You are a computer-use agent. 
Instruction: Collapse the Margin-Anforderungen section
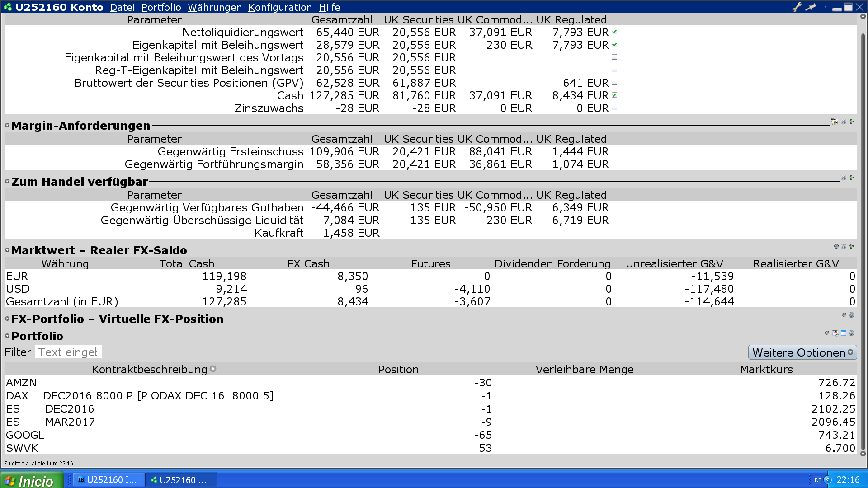[x=7, y=126]
